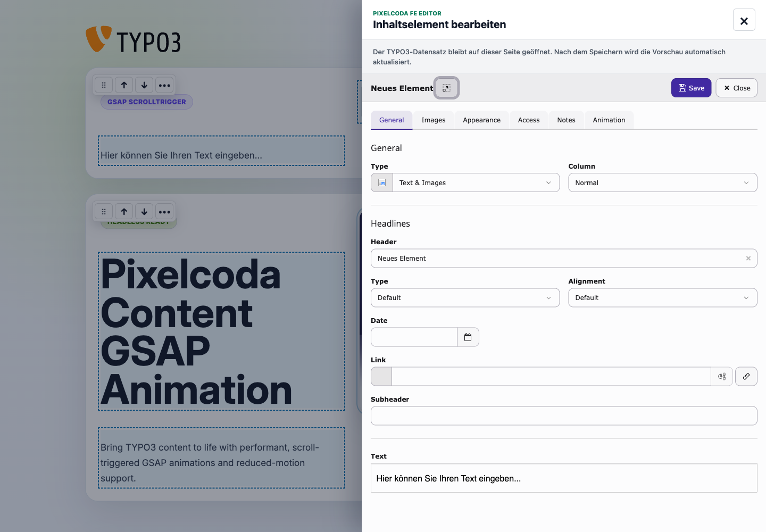Open the link browser button

tap(746, 376)
